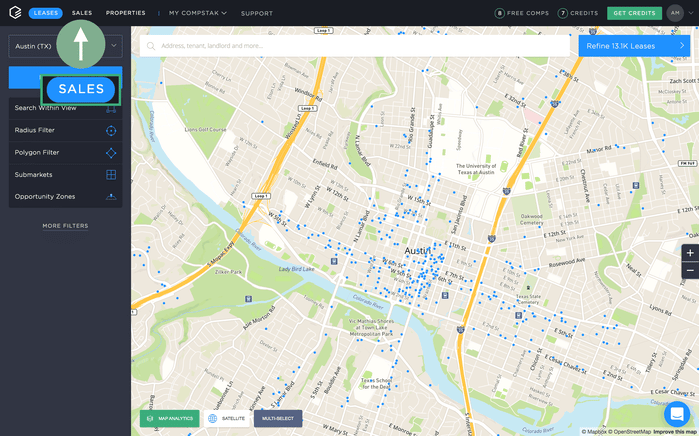699x436 pixels.
Task: Enable Multi-Select mode
Action: 278,418
